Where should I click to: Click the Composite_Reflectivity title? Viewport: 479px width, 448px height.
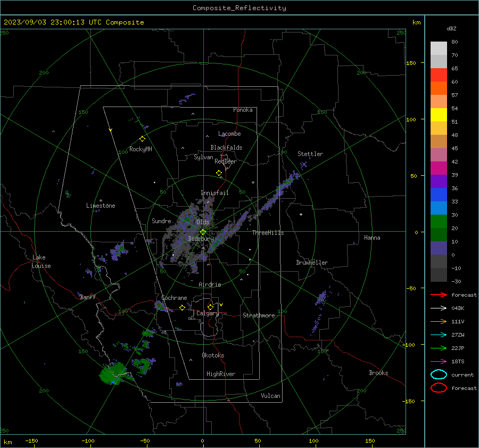click(239, 8)
